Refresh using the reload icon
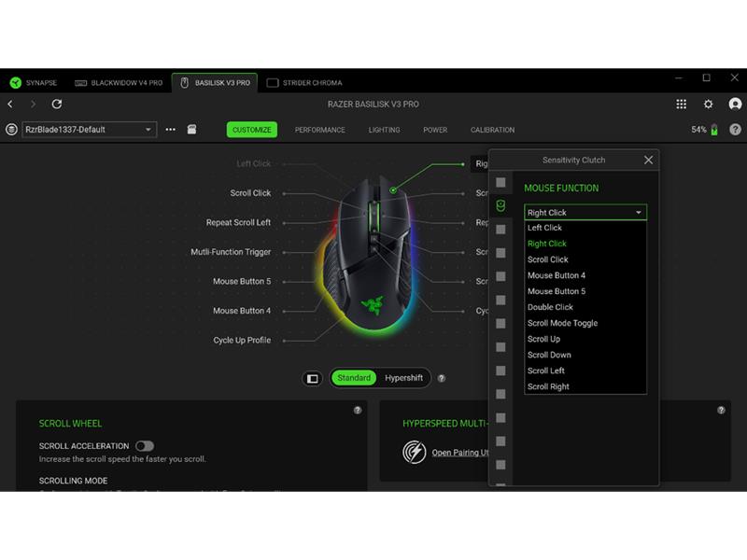747x560 pixels. (x=57, y=104)
